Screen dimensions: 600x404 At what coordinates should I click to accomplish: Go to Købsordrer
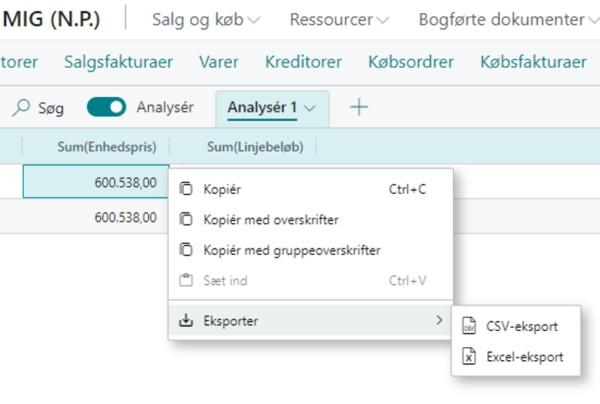click(x=411, y=62)
